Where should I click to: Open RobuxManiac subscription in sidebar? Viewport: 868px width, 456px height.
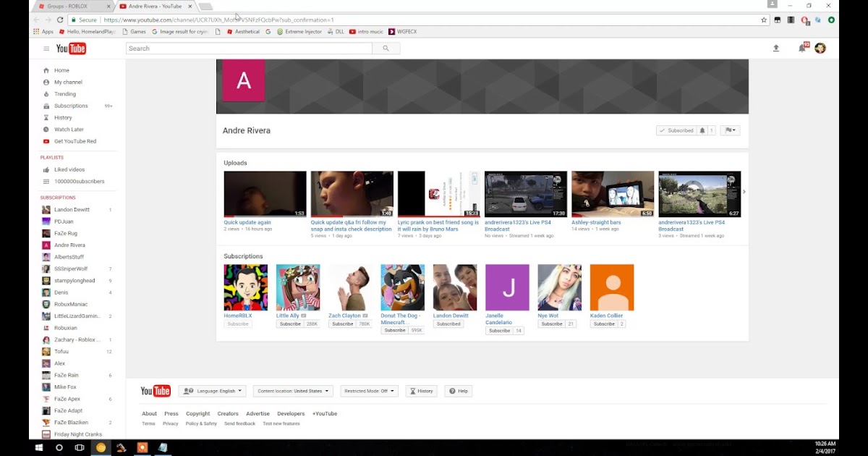pos(71,304)
